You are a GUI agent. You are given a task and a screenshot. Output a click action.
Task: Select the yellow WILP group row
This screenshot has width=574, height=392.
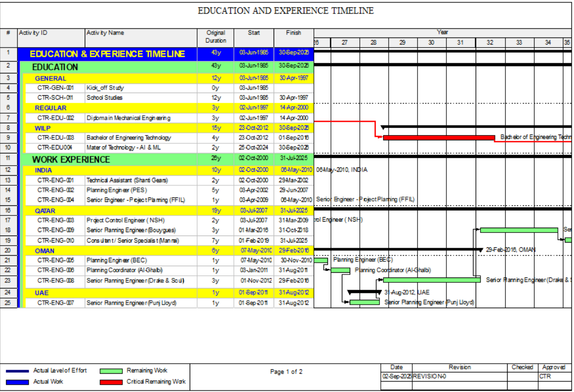click(168, 128)
